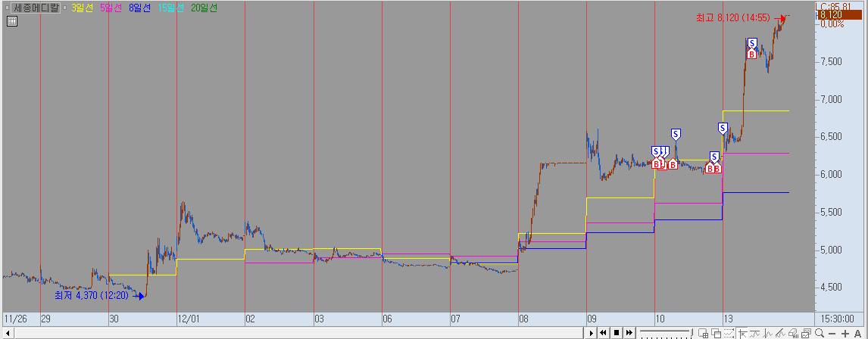This screenshot has height=339, width=868.
Task: Click the 10 date label
Action: (660, 319)
